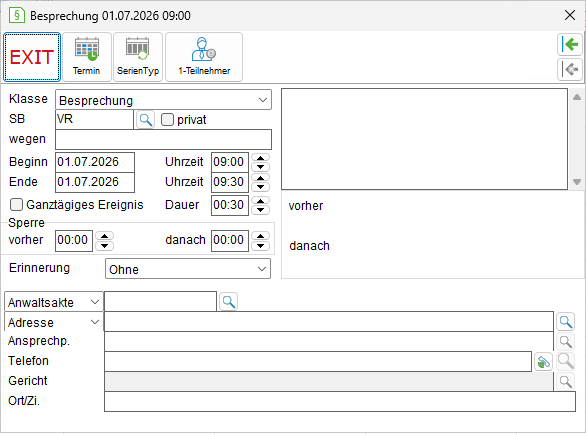586x435 pixels.
Task: Click the down arrow of the notes scrollbar
Action: 577,182
